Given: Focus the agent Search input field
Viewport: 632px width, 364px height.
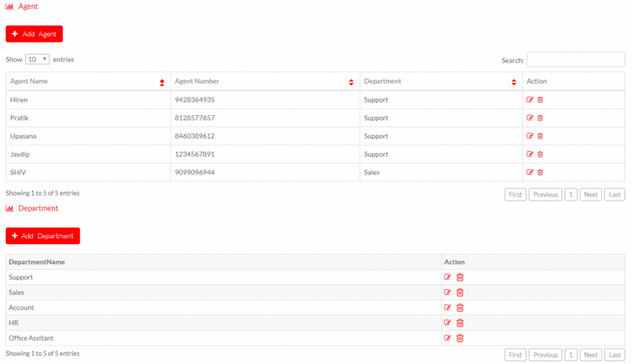Looking at the screenshot, I should pyautogui.click(x=575, y=60).
